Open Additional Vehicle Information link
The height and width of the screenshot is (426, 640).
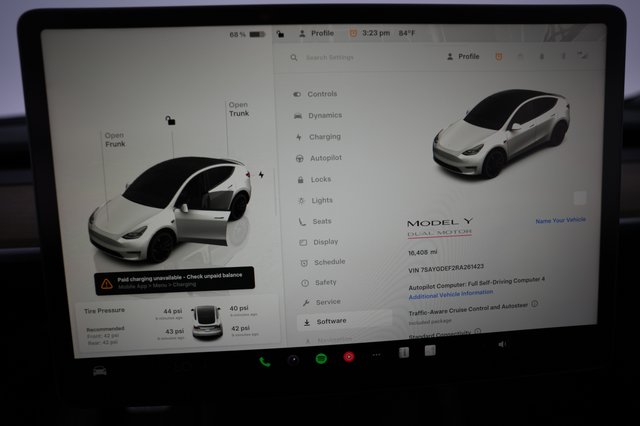451,294
